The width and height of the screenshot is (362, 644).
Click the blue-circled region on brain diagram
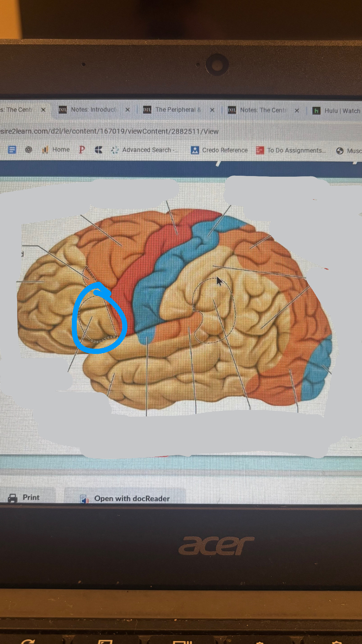coord(98,320)
